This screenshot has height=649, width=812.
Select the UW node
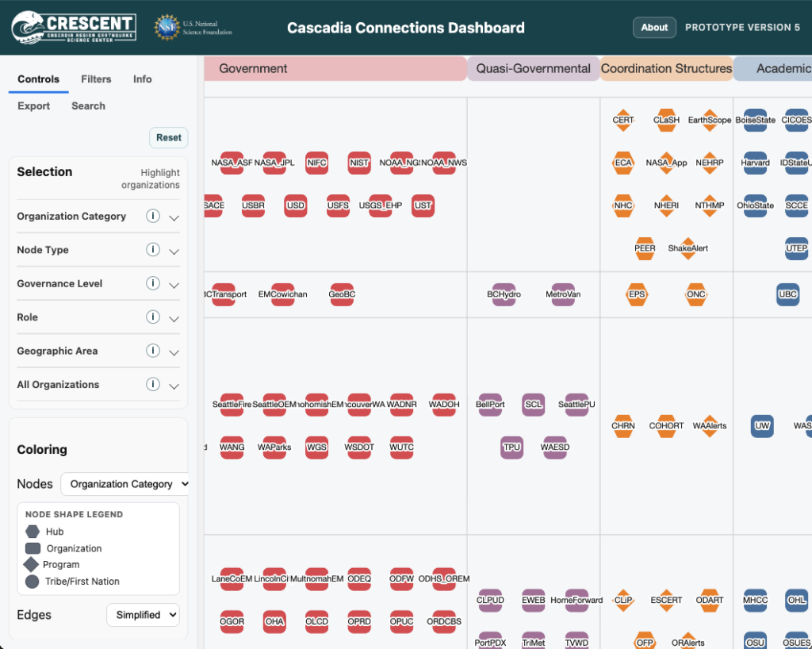click(x=762, y=426)
